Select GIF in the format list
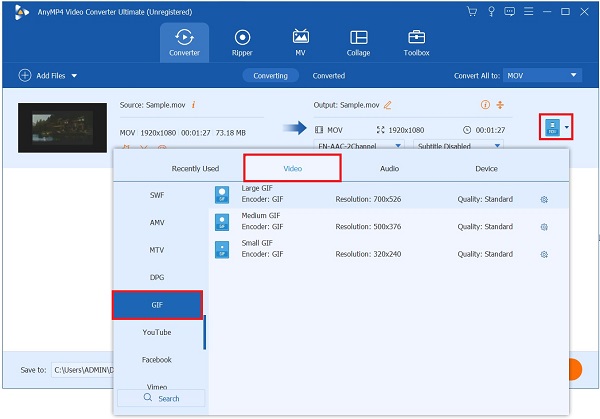The image size is (600, 419). 157,305
